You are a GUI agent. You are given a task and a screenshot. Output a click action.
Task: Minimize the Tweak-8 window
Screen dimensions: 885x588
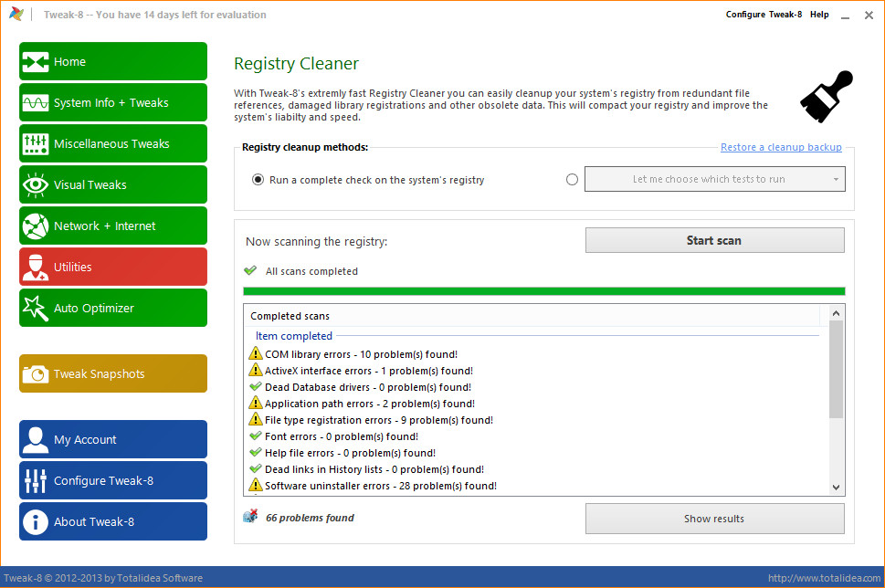coord(845,16)
